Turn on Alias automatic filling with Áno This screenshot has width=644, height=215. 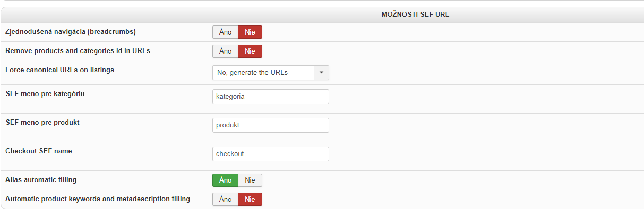pos(225,180)
